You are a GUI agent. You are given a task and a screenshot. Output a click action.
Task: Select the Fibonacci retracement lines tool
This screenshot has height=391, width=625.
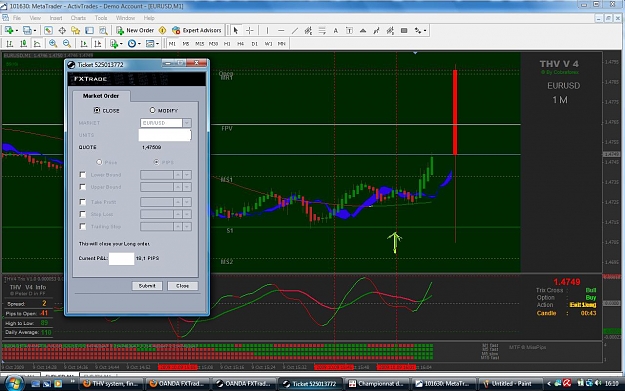coord(322,30)
